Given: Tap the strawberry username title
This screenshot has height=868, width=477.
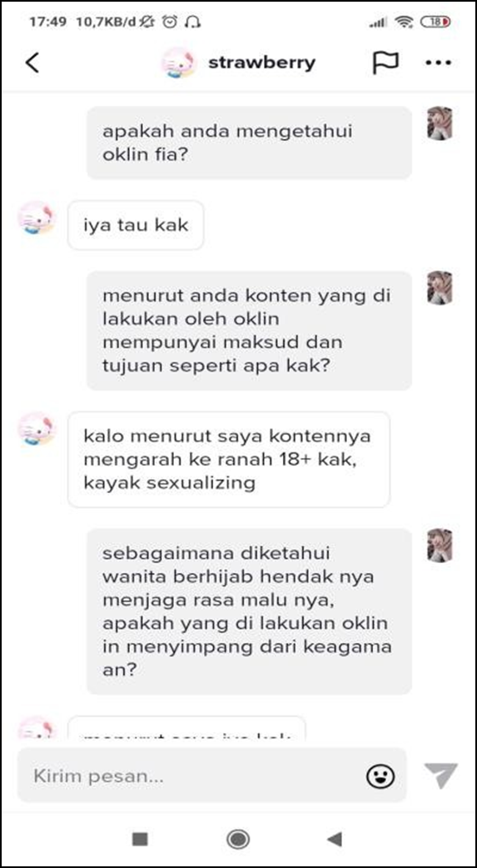Looking at the screenshot, I should pyautogui.click(x=261, y=62).
